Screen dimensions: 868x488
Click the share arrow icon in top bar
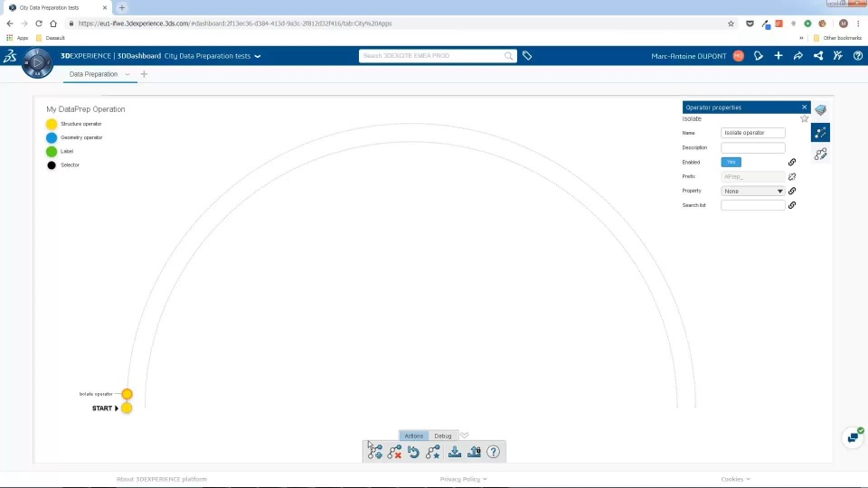(798, 56)
